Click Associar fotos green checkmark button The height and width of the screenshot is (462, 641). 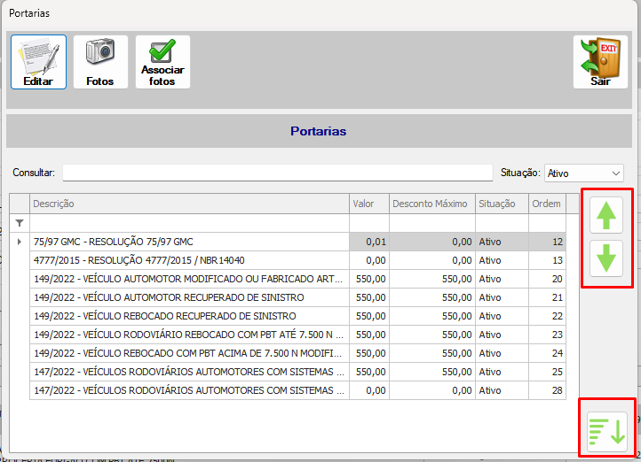pos(163,62)
